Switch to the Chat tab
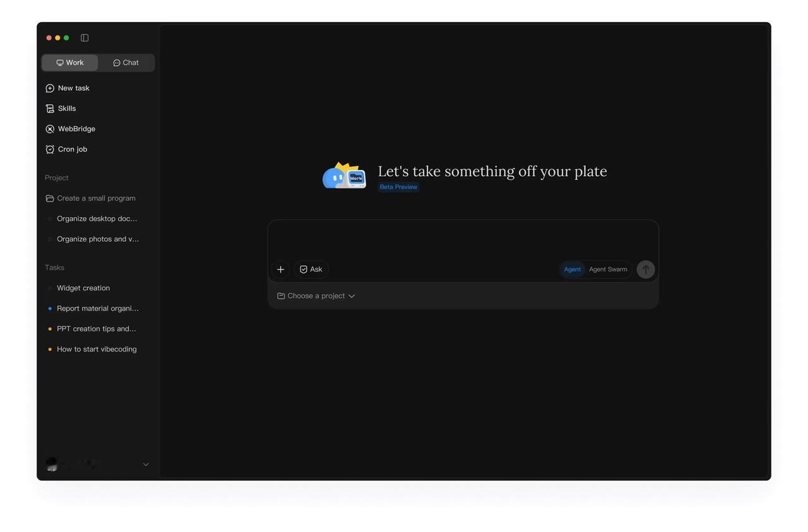 tap(126, 62)
